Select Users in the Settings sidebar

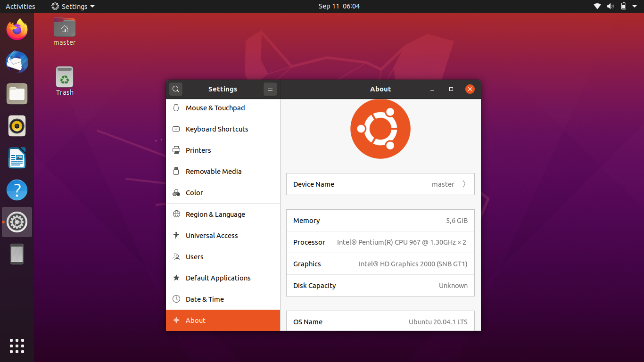point(194,257)
